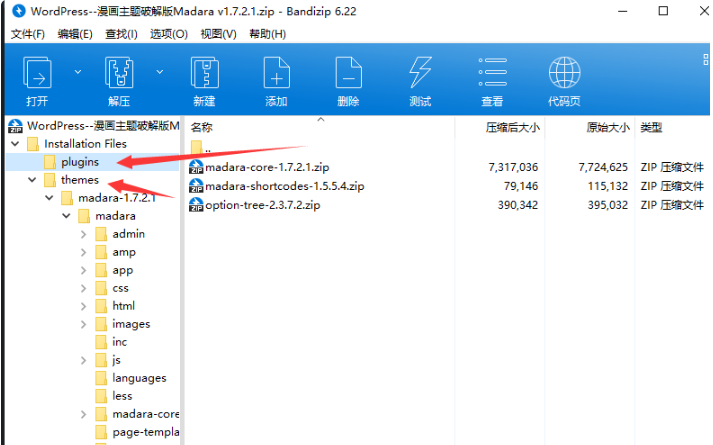Image resolution: width=713 pixels, height=445 pixels.
Task: Select the page-templa folder in the tree
Action: pos(146,432)
